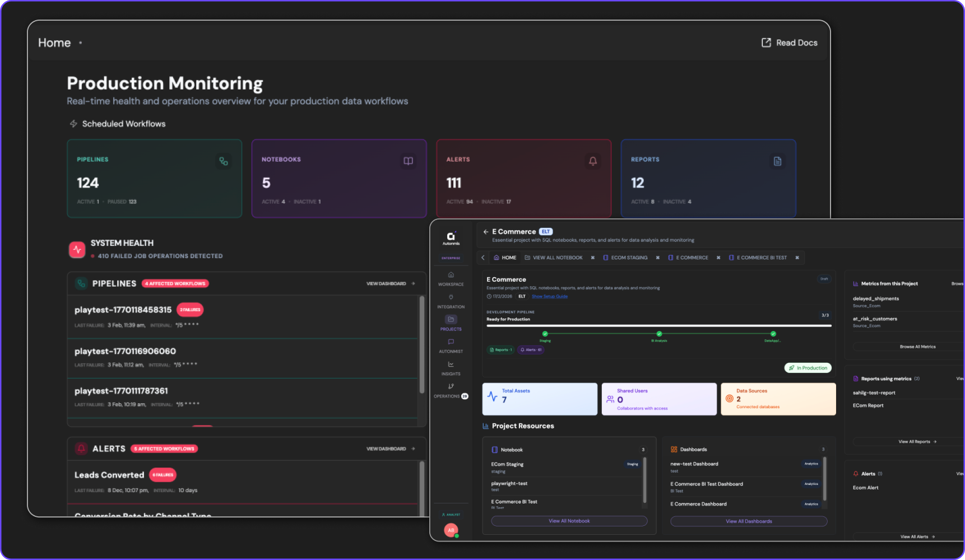Click the AB user avatar
Viewport: 965px width, 560px height.
coord(451,530)
